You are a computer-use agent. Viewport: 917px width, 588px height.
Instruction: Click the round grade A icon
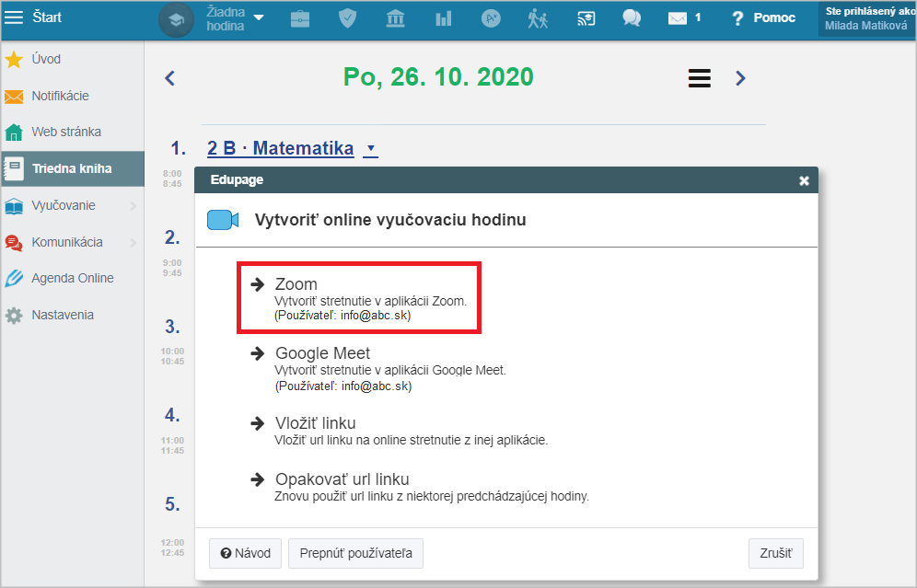491,18
